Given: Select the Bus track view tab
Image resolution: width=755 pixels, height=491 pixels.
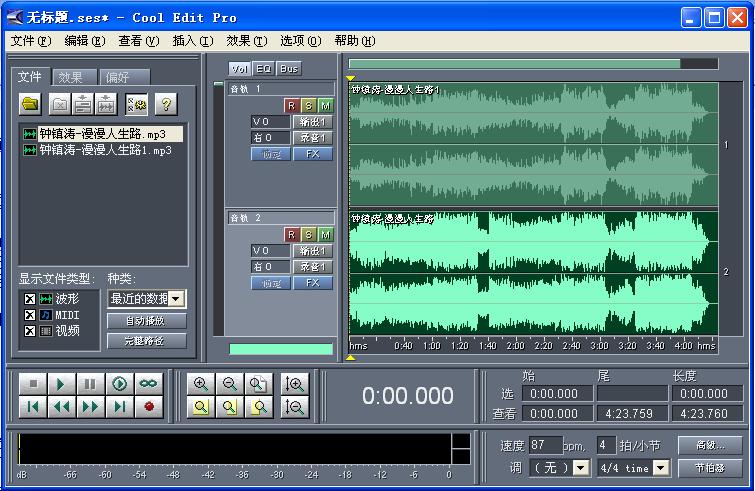Looking at the screenshot, I should 289,69.
